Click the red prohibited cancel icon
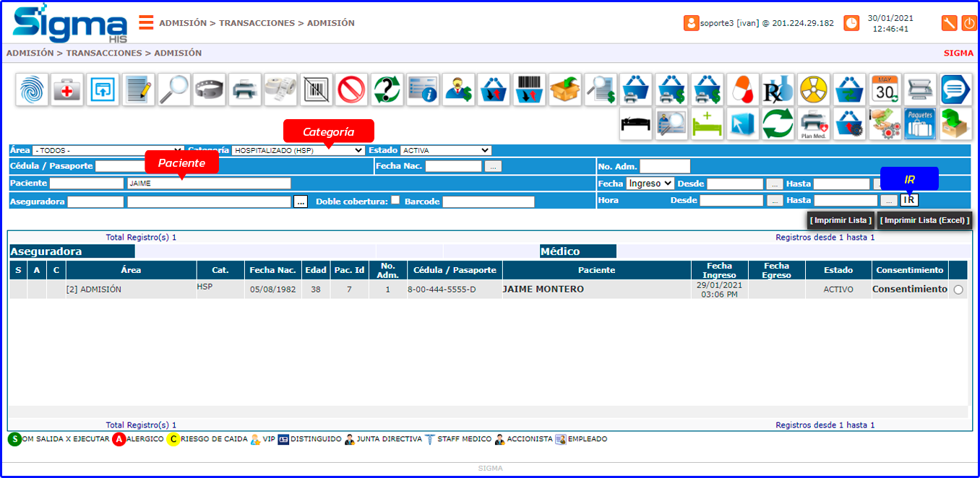This screenshot has height=478, width=980. (x=351, y=90)
